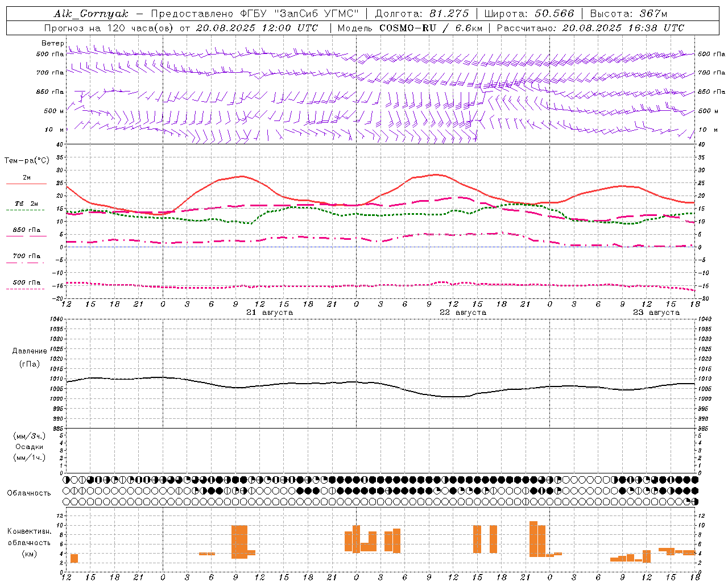Image resolution: width=728 pixels, height=582 pixels.
Task: Select the (мм/3ч.) precipitation unit label
Action: [30, 436]
